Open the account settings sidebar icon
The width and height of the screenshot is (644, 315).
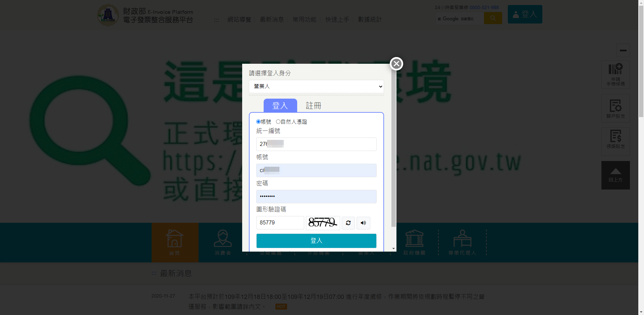615,108
